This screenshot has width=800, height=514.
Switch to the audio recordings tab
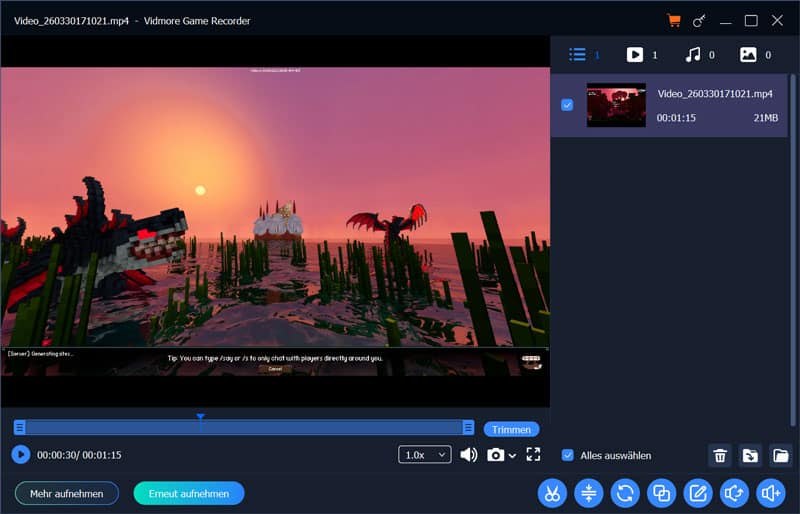click(x=692, y=55)
